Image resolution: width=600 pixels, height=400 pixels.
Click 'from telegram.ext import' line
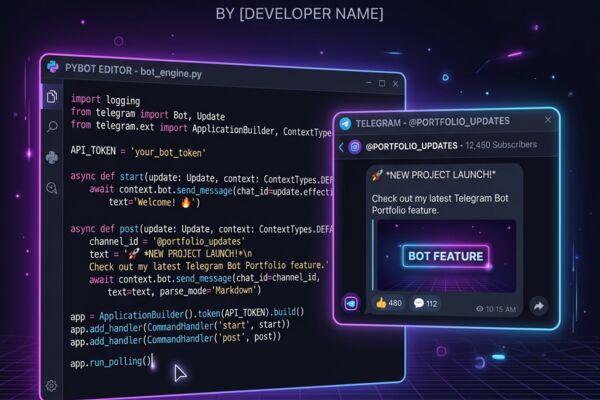tap(201, 128)
